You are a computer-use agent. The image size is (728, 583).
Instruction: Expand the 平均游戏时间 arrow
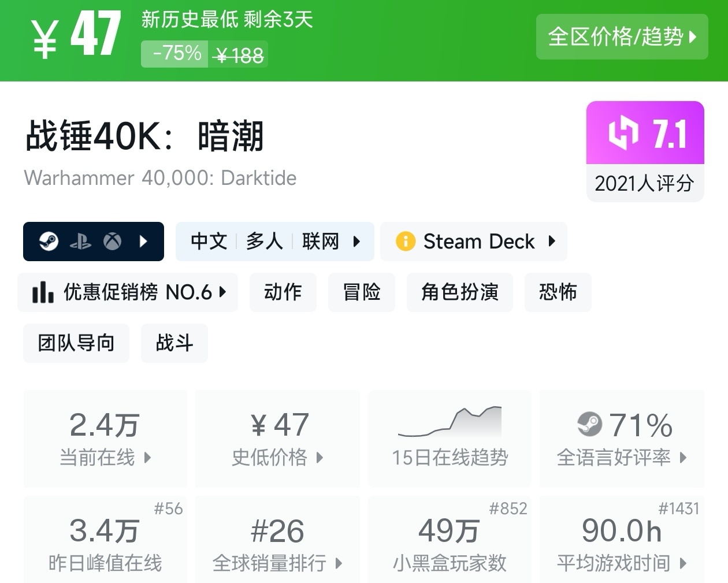683,563
